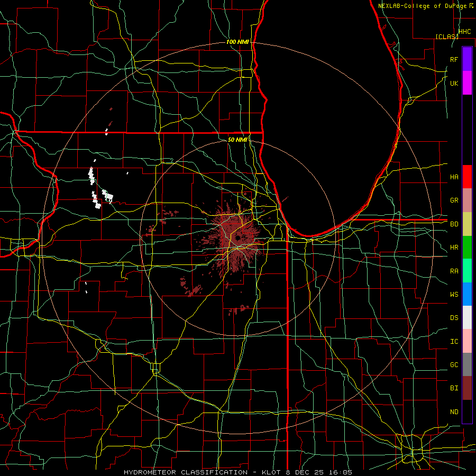Click the "RA" legend label
Viewport: 476px width, 476px height.
click(x=454, y=271)
